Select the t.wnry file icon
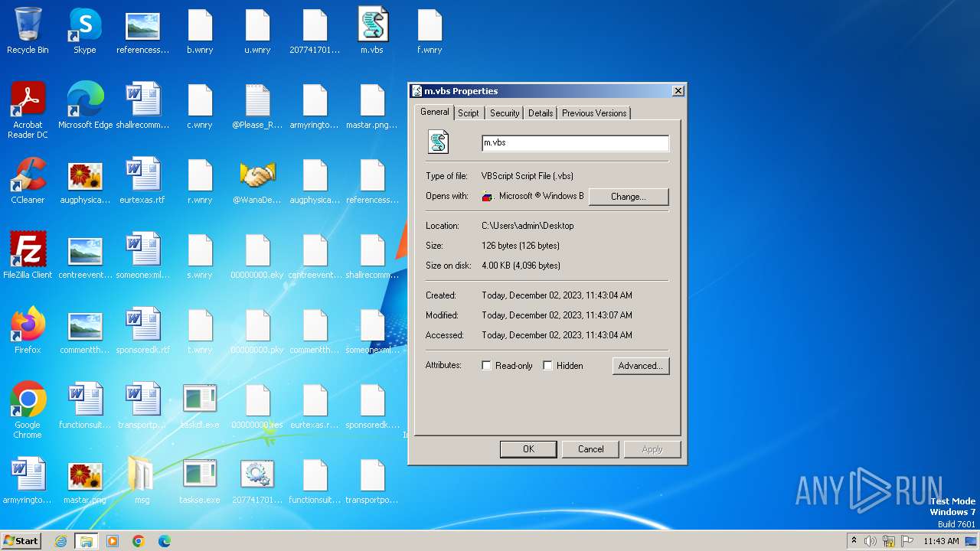The width and height of the screenshot is (980, 551). (x=200, y=331)
